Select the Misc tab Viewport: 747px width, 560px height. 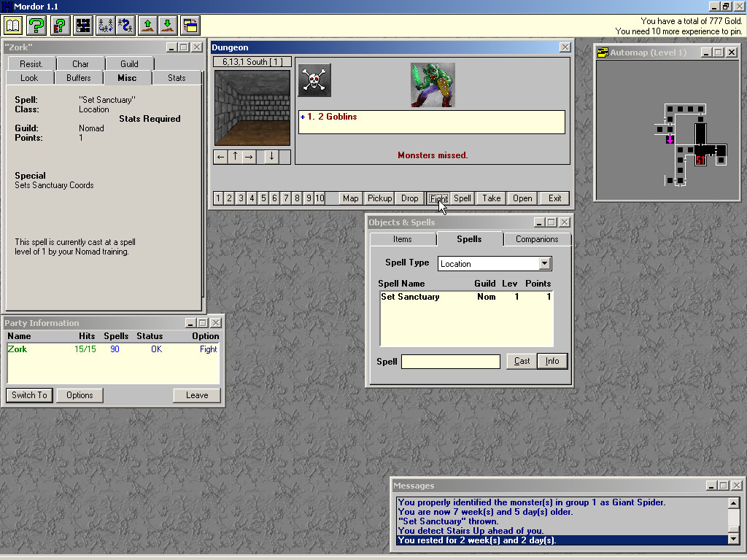pyautogui.click(x=127, y=77)
